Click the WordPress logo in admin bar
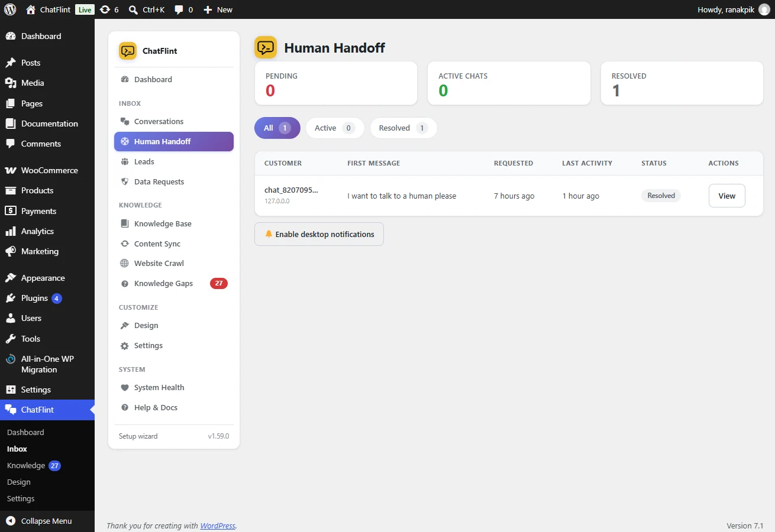 tap(10, 9)
